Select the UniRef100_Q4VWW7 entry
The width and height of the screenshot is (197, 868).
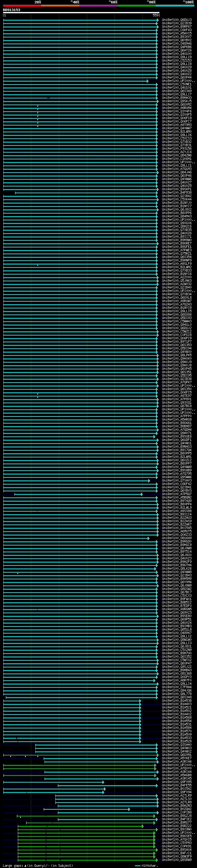pos(177,128)
